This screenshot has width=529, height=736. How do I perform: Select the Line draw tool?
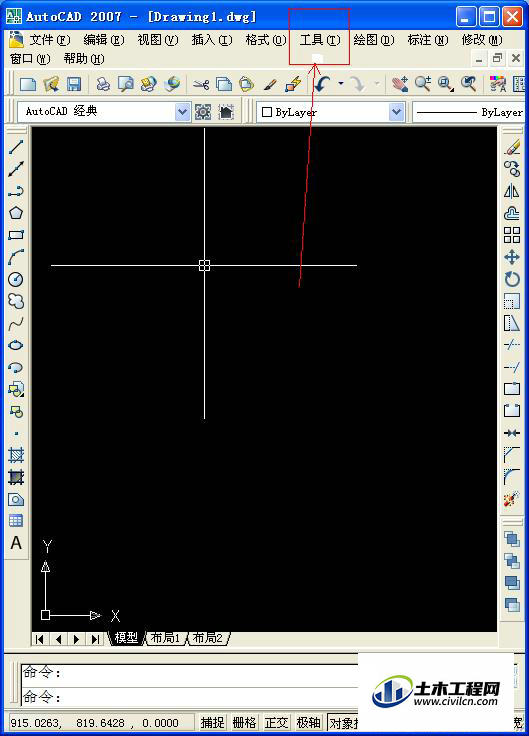click(x=16, y=147)
